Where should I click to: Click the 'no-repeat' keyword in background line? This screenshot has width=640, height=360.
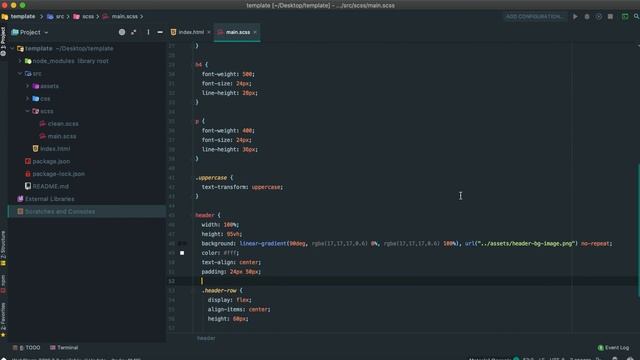595,244
